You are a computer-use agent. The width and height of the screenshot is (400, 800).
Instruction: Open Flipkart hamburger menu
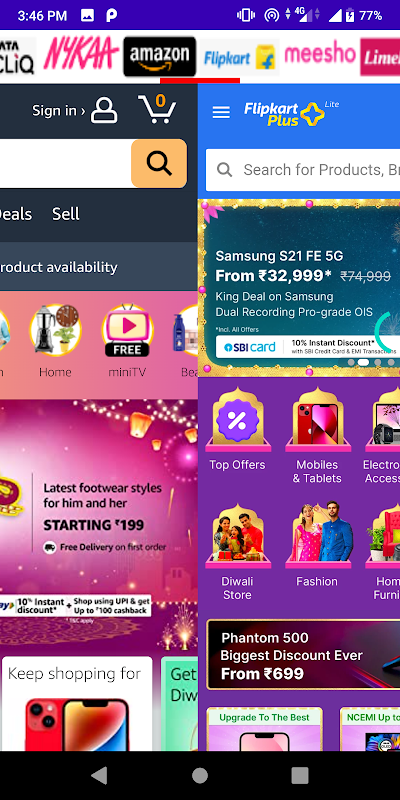[x=221, y=112]
